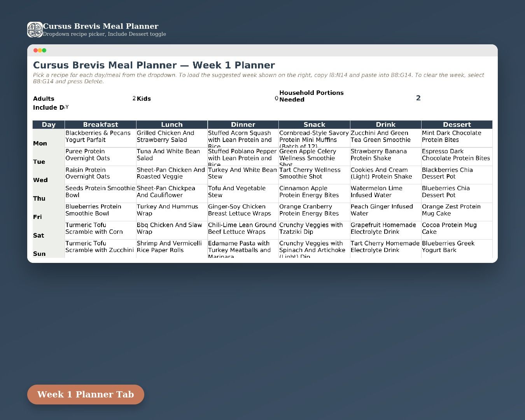Open Tuesday dinner Stuffed Poblano Pepper dropdown
This screenshot has height=420, width=525.
[x=243, y=157]
